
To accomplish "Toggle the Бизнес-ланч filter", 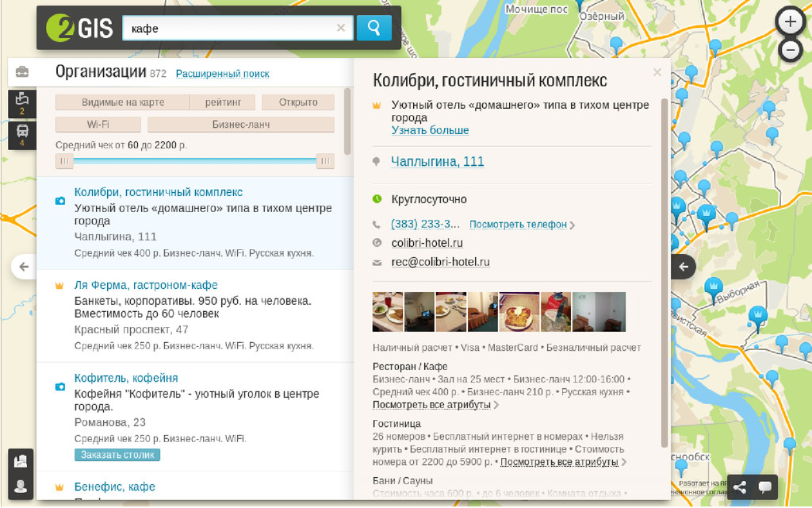I will point(241,125).
